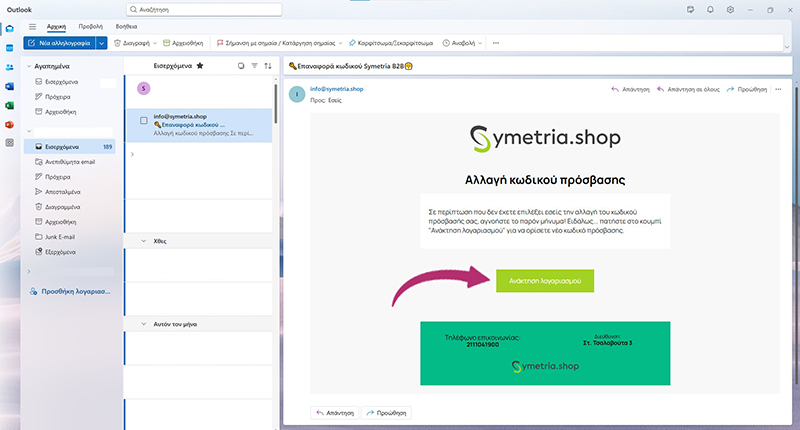Launch Excel from the app rail
800x430 pixels.
(x=9, y=105)
